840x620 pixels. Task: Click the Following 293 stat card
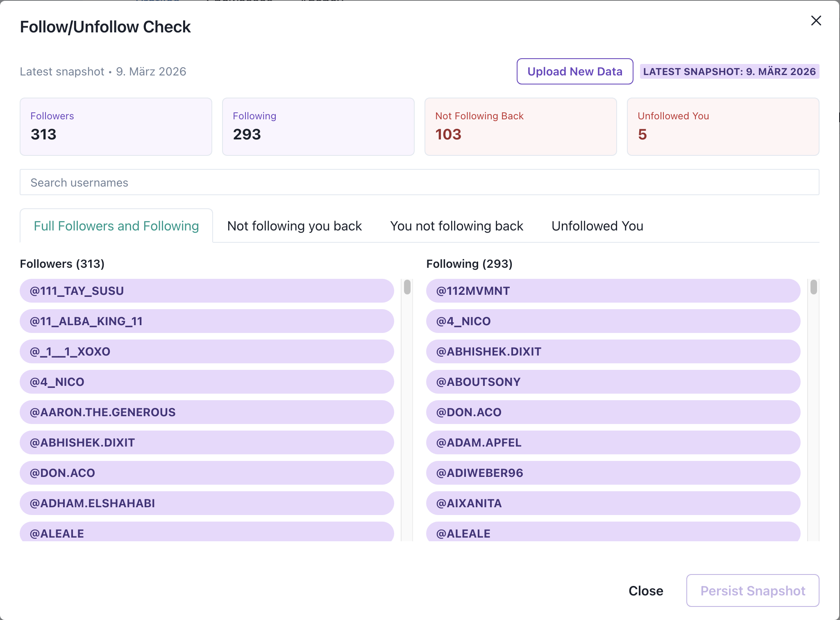pyautogui.click(x=318, y=127)
